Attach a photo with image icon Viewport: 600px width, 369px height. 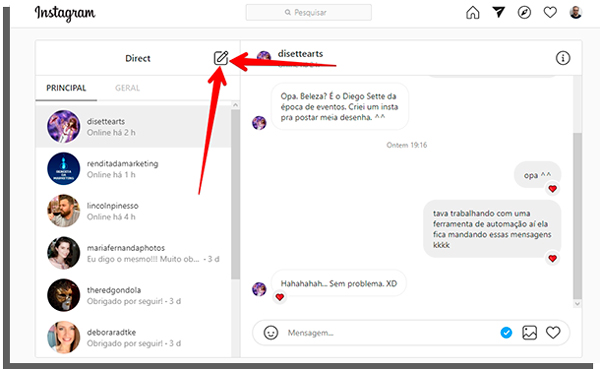[x=530, y=333]
